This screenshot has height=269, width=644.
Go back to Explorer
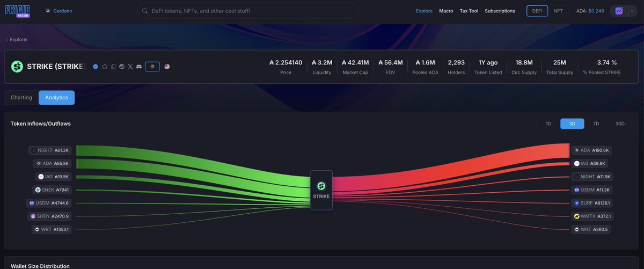click(17, 39)
